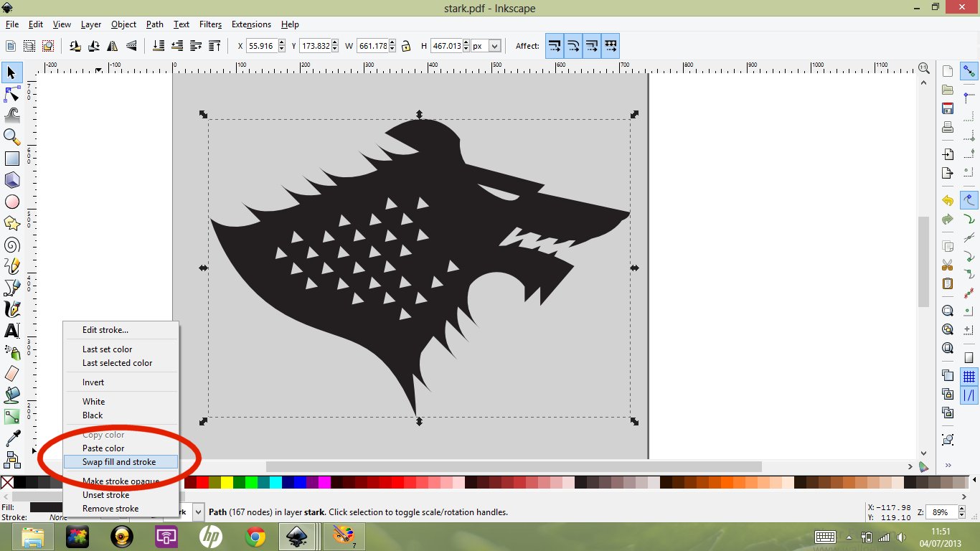
Task: Pick the Spiral tool
Action: tap(11, 245)
